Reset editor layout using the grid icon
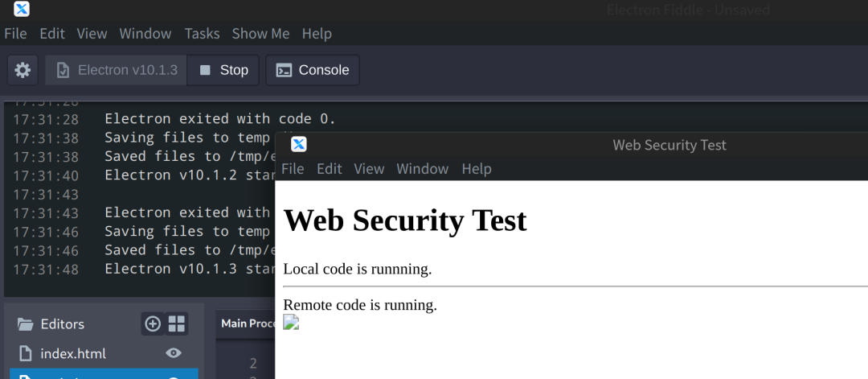 pos(177,324)
